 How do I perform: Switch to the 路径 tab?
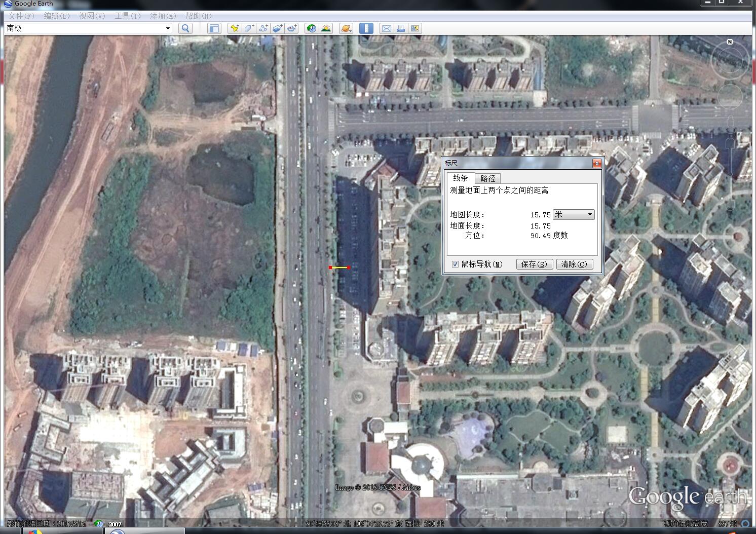[488, 178]
